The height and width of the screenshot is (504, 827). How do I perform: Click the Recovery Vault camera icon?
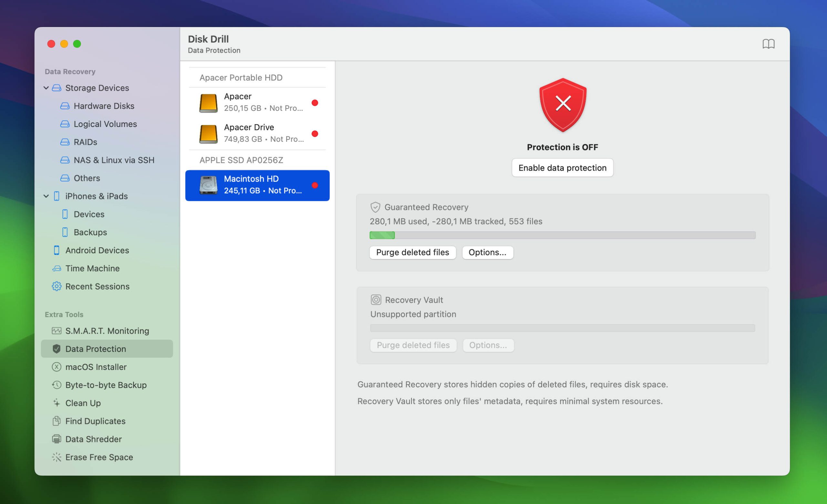[x=376, y=299]
